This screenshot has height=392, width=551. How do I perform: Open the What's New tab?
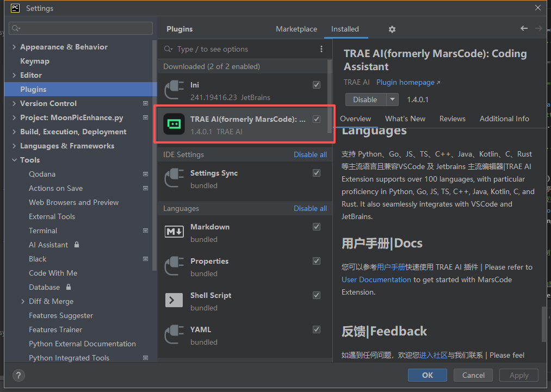pos(405,119)
